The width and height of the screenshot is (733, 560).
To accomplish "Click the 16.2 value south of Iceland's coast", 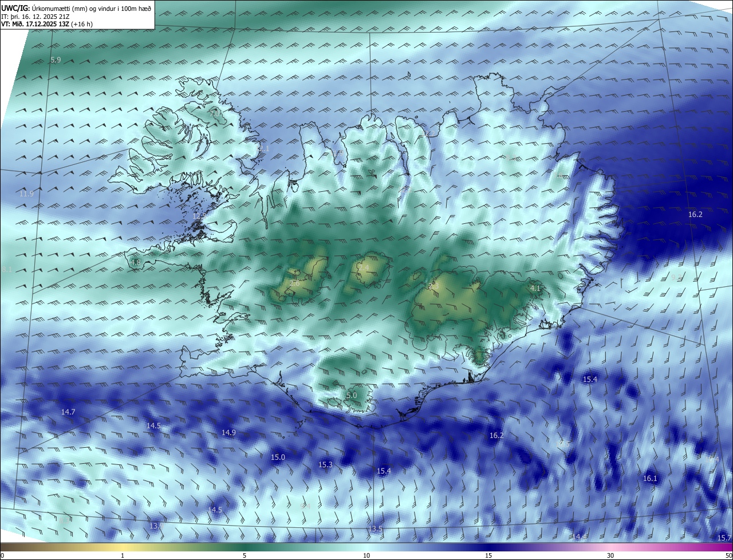I will pos(496,436).
